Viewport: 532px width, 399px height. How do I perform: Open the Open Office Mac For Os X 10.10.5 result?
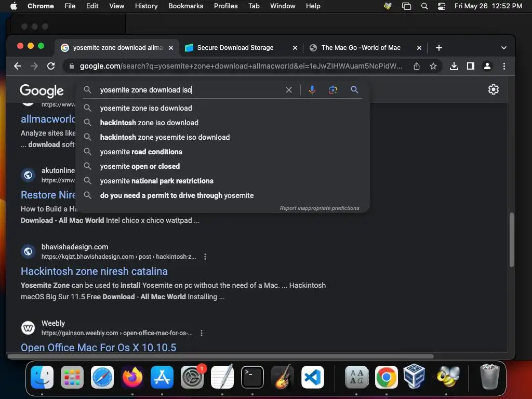(98, 348)
